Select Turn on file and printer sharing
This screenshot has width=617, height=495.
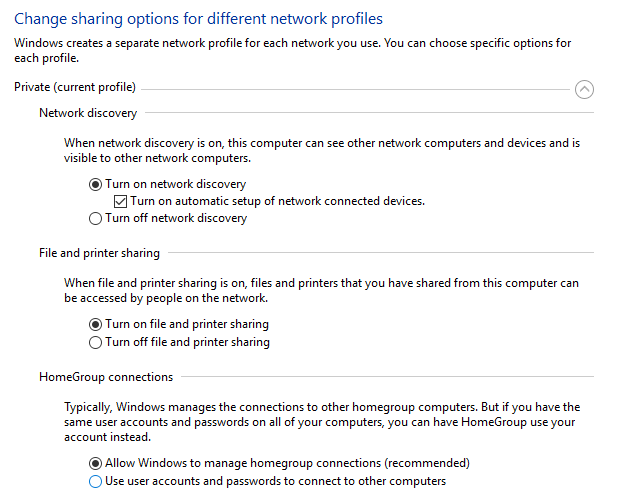click(x=96, y=324)
